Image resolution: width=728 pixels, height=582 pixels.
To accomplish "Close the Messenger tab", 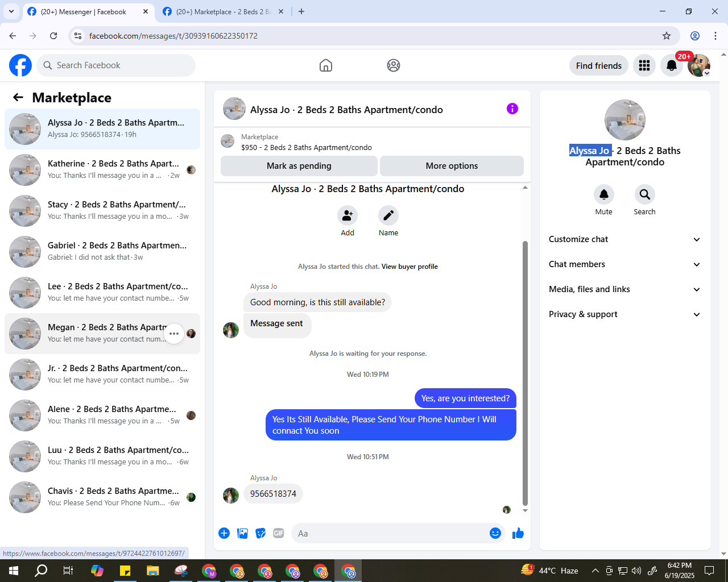I will (146, 11).
